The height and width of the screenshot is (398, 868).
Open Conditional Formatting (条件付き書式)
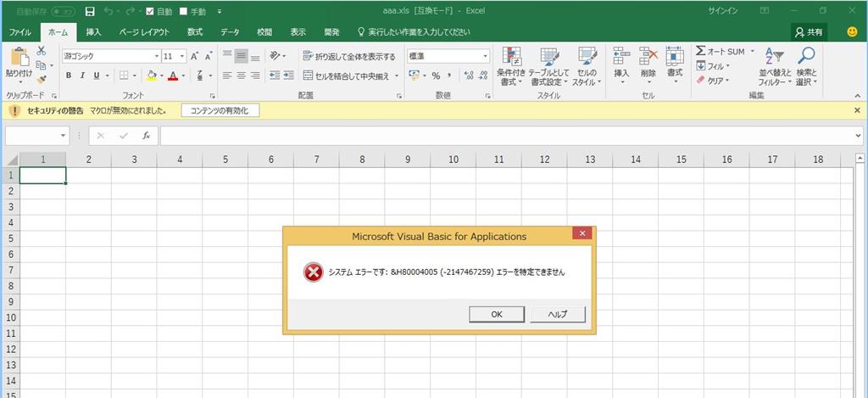click(511, 66)
